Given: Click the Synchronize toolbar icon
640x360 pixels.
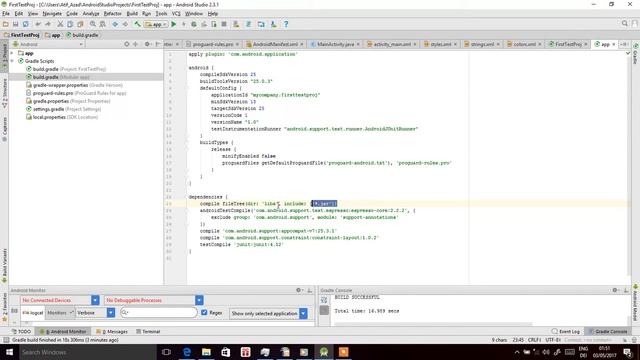Looking at the screenshot, I should [26, 24].
